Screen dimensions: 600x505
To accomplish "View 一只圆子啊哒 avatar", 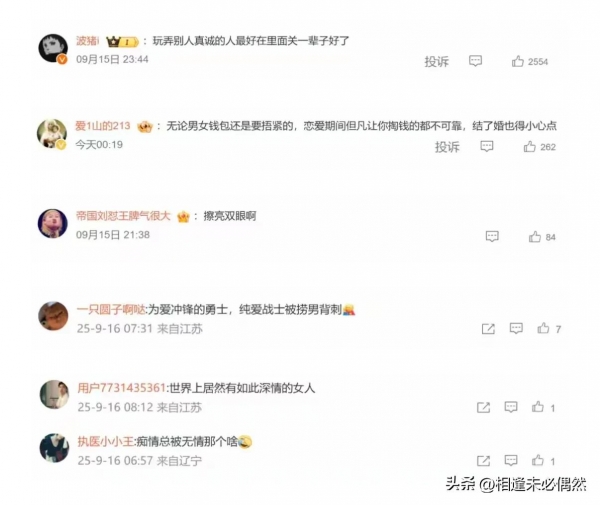I will pyautogui.click(x=53, y=316).
